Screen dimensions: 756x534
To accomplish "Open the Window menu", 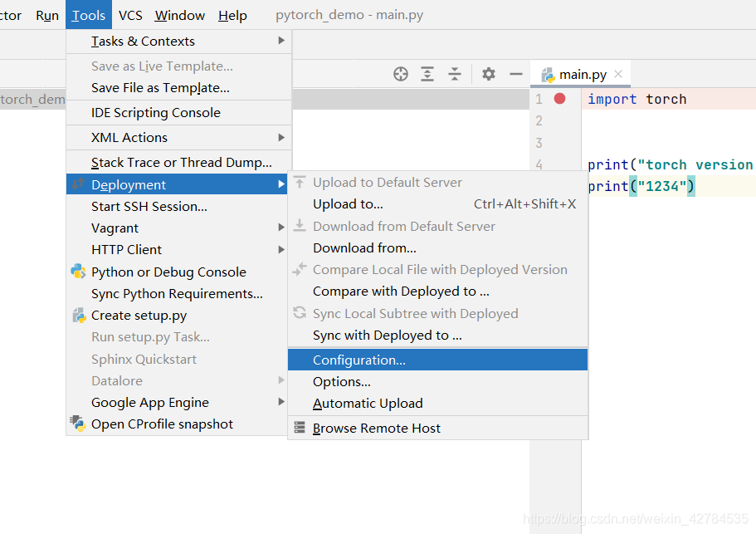I will coord(180,16).
